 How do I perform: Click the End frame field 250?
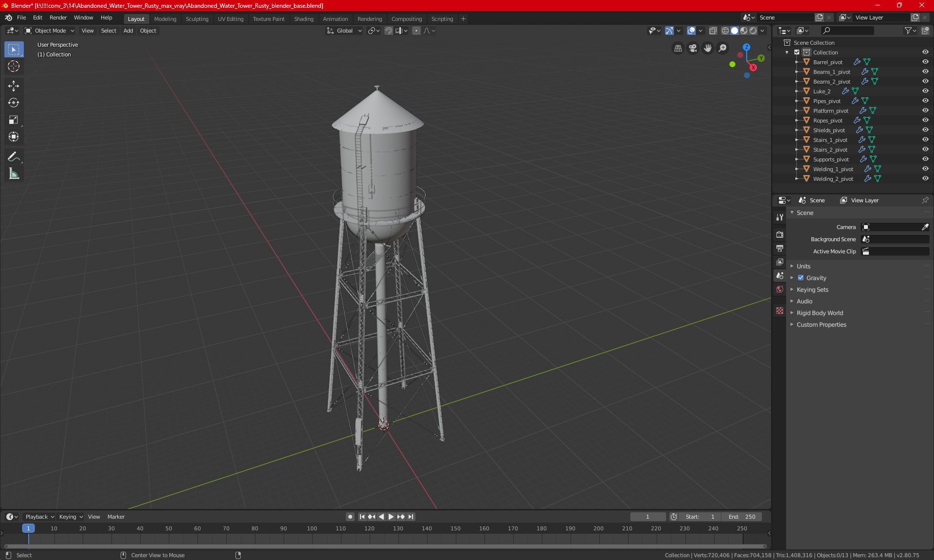click(x=742, y=517)
